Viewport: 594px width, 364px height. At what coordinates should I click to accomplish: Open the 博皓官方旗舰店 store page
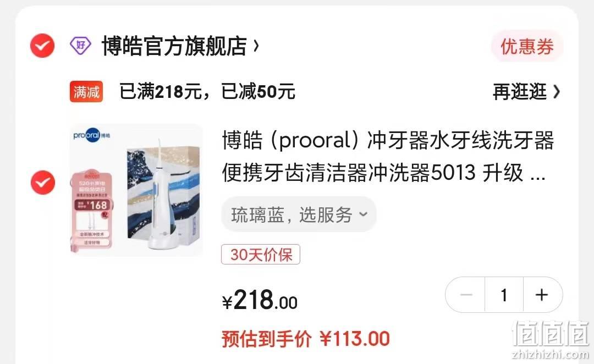174,46
